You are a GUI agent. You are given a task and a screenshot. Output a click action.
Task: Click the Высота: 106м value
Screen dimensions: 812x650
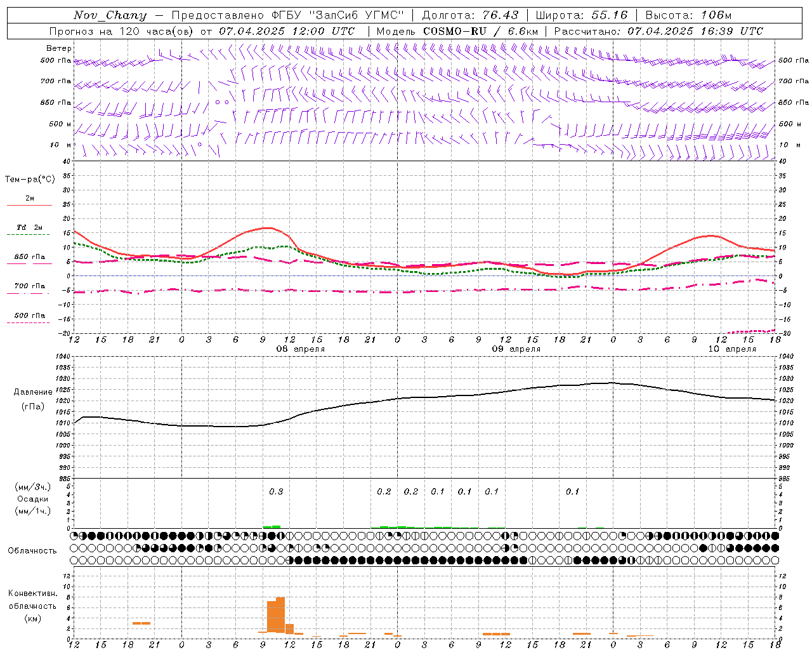point(688,15)
